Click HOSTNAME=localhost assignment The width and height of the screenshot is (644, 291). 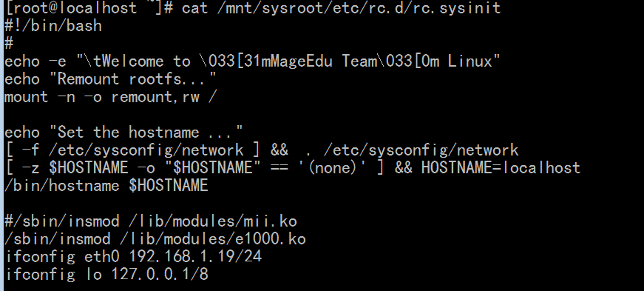pyautogui.click(x=501, y=168)
